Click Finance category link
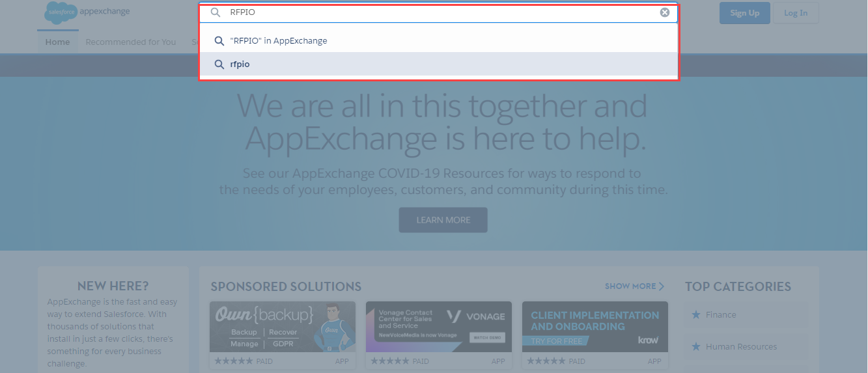 pyautogui.click(x=721, y=314)
